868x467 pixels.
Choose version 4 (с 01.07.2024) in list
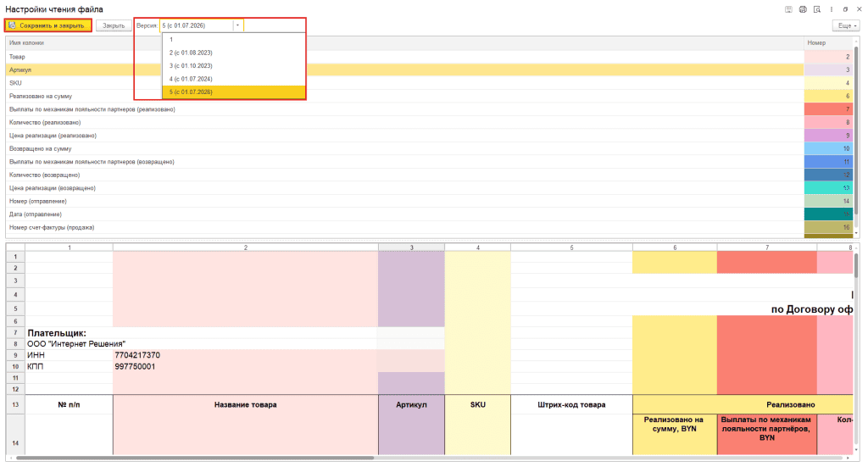(x=234, y=79)
